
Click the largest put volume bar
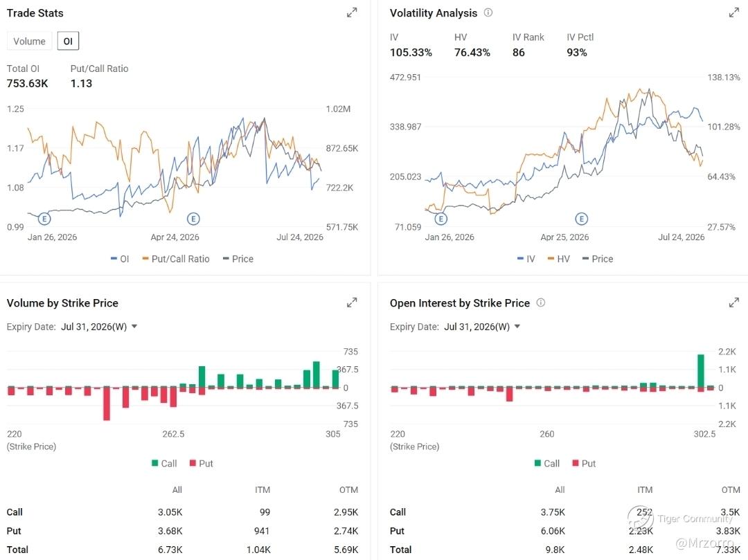pyautogui.click(x=107, y=404)
